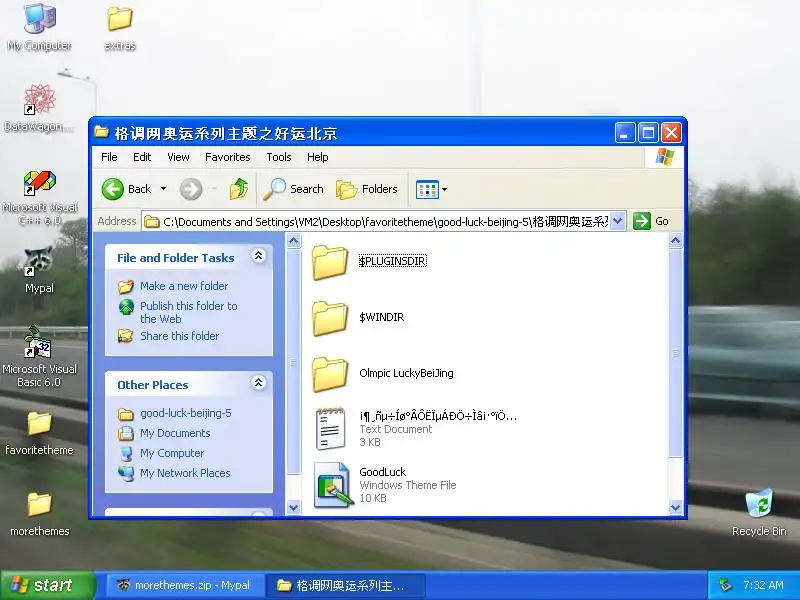Select the $PLUGINSDIR folder icon
This screenshot has height=600, width=800.
(330, 262)
